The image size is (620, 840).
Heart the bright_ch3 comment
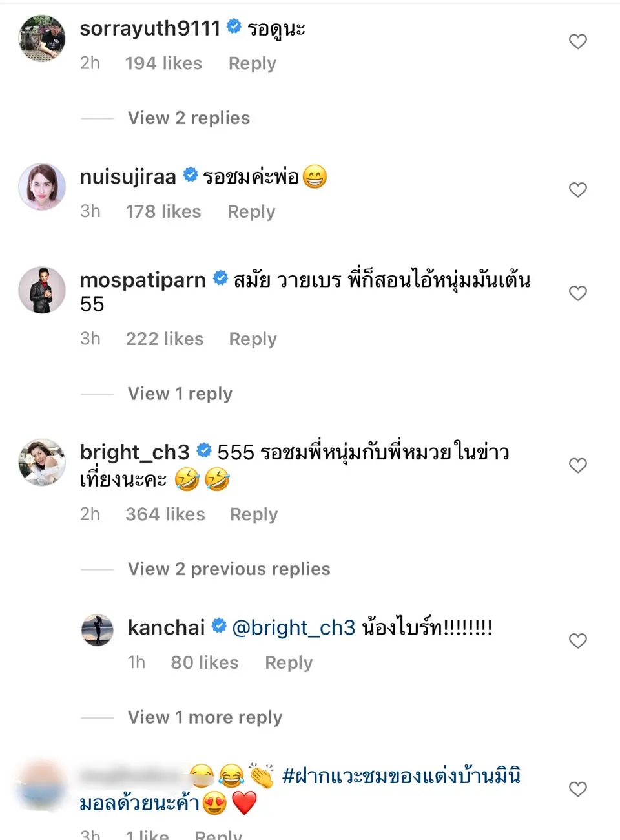(577, 466)
